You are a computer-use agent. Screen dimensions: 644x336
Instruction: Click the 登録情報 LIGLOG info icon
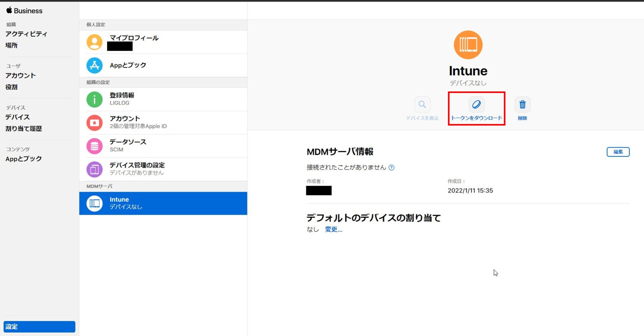click(x=94, y=99)
